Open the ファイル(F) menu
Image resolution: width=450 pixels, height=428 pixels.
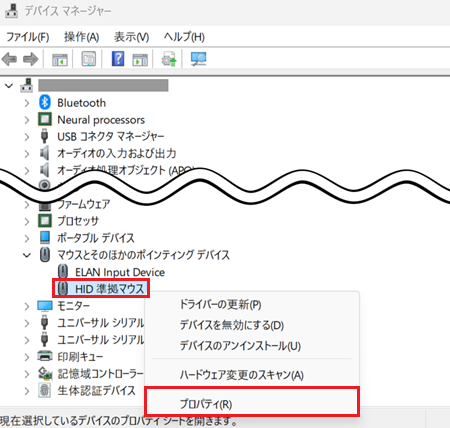pos(28,37)
